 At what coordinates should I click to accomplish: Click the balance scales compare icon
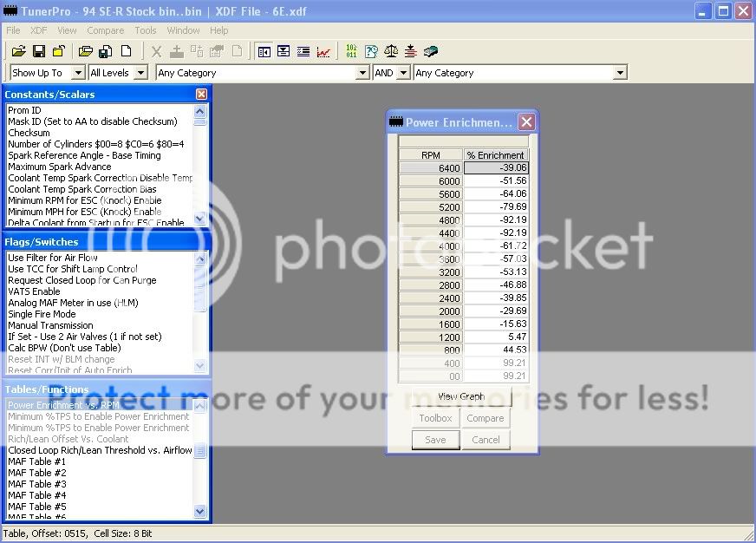[391, 52]
